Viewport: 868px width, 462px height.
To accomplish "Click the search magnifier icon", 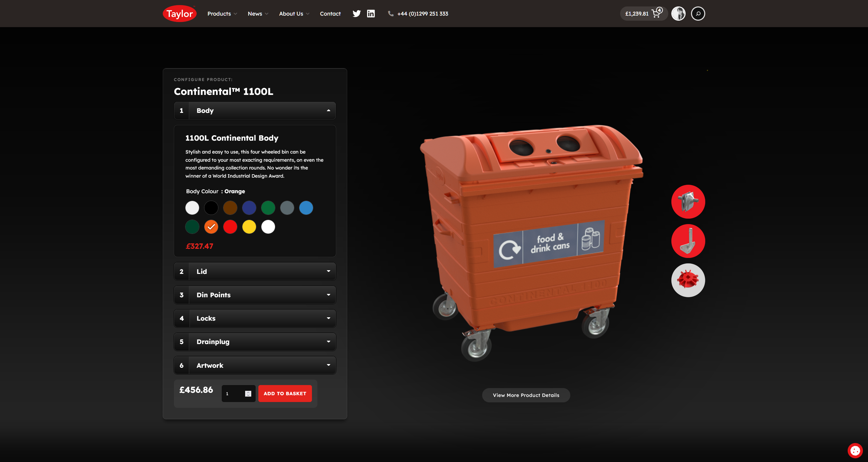I will (698, 14).
